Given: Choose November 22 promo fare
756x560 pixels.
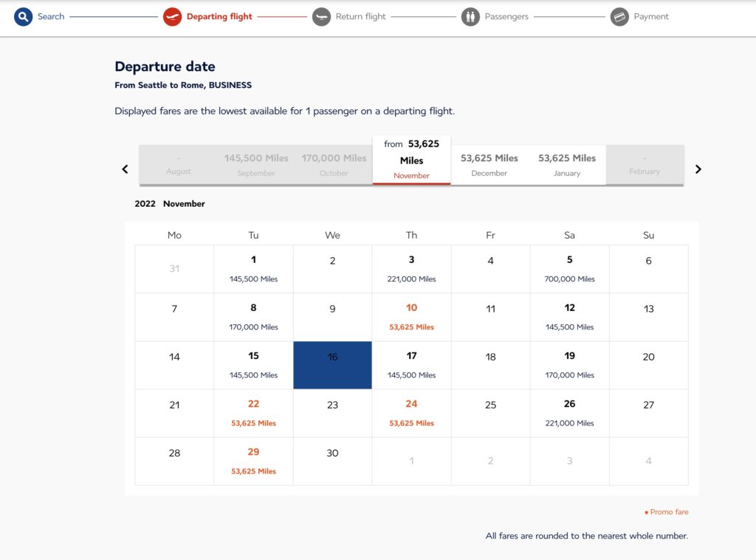Looking at the screenshot, I should click(253, 413).
